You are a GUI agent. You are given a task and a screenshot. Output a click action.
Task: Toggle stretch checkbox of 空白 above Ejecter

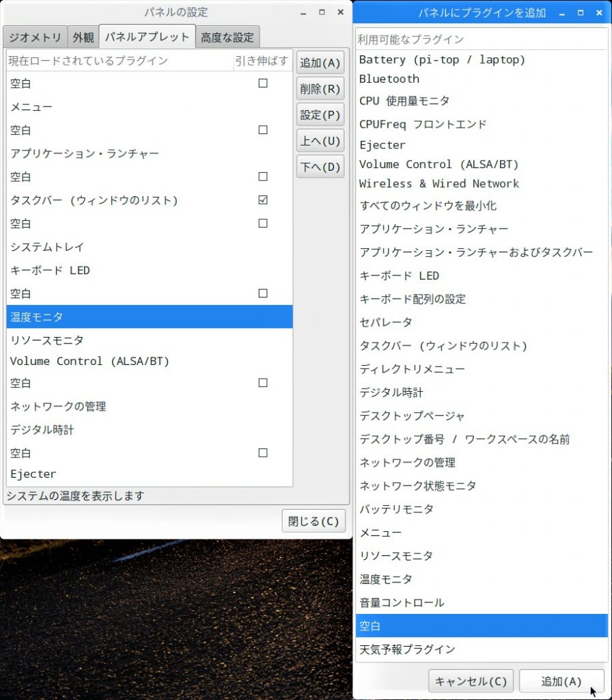263,453
